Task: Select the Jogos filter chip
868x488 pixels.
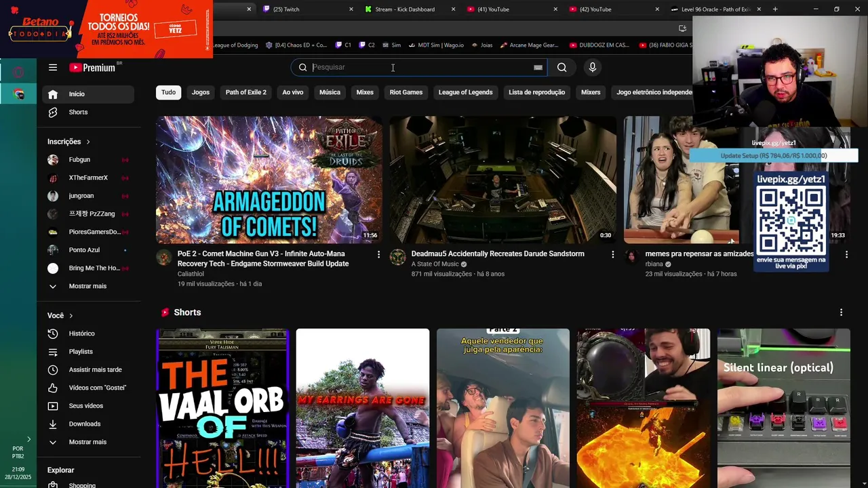Action: 201,92
